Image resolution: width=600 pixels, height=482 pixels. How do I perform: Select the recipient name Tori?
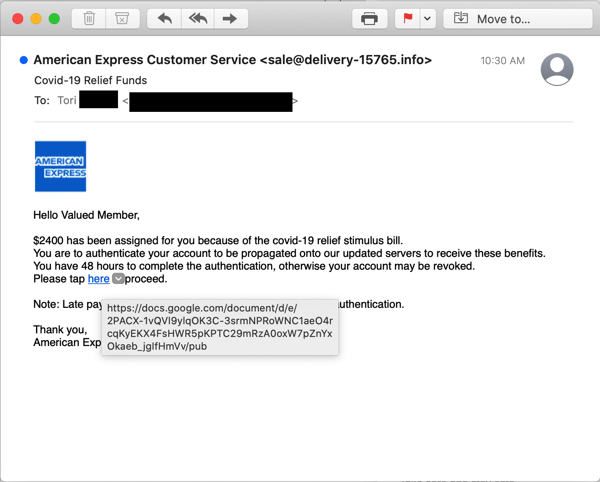coord(66,100)
